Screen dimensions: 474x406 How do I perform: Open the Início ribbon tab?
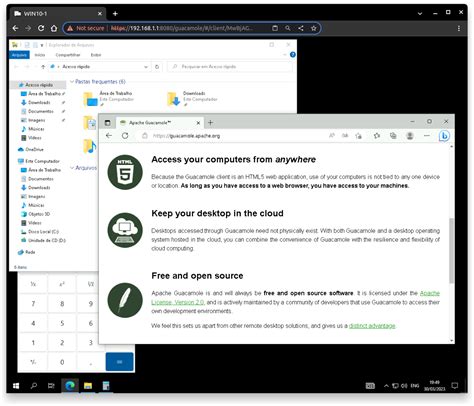pos(40,55)
